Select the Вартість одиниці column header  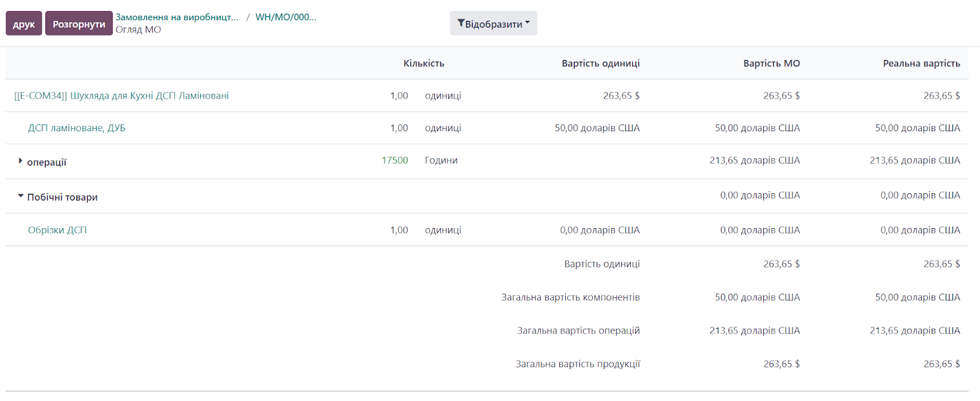[601, 63]
